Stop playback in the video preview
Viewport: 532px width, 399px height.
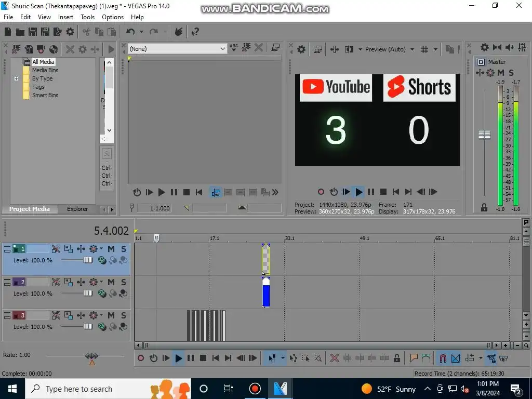pyautogui.click(x=383, y=192)
